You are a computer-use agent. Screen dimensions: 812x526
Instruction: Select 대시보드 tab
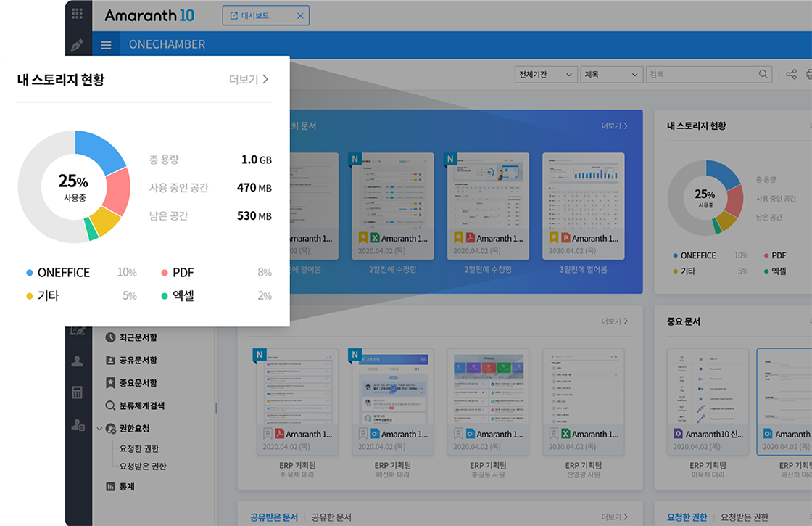point(265,15)
